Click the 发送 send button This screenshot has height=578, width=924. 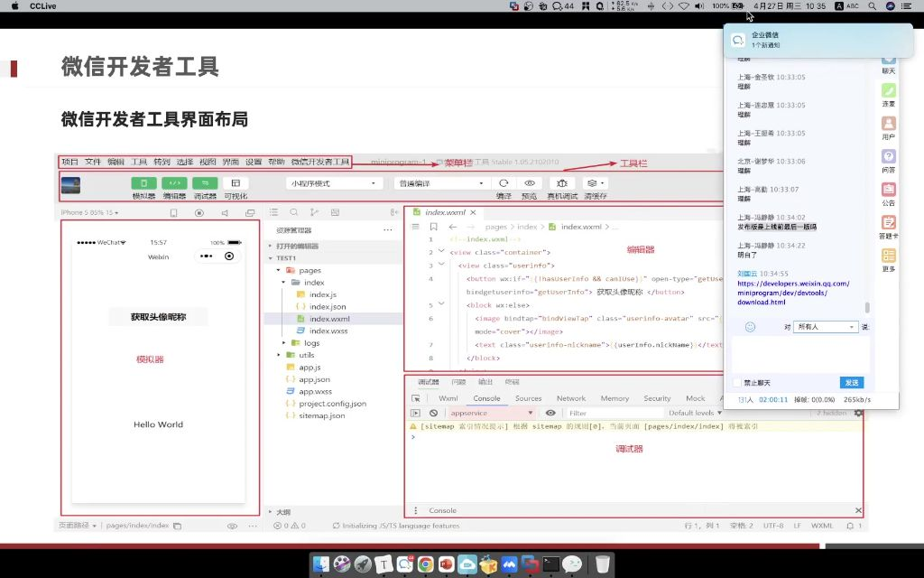pyautogui.click(x=852, y=383)
